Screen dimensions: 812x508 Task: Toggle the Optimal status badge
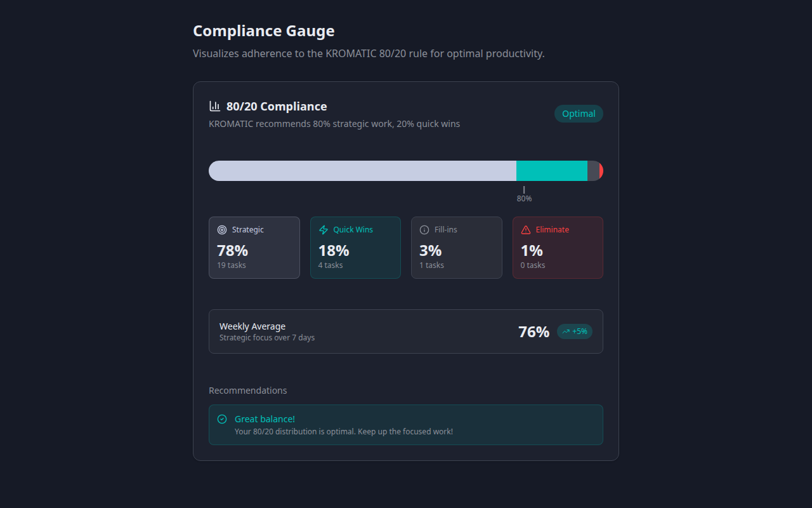[579, 114]
